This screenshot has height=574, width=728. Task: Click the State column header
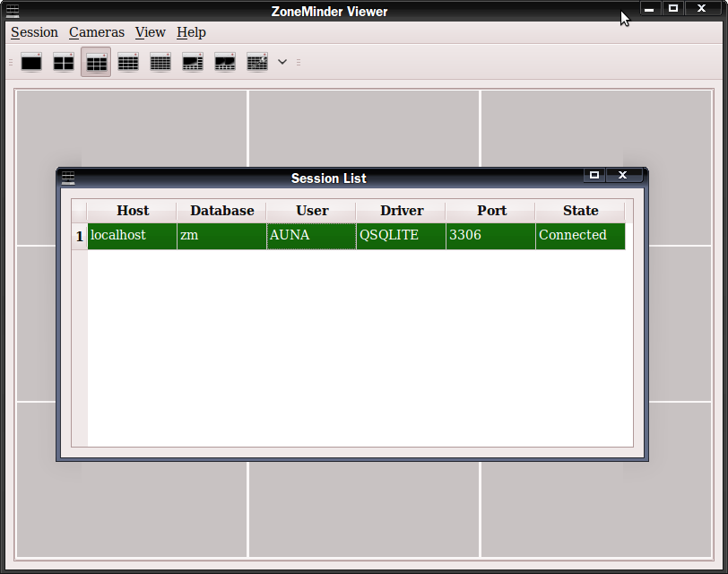click(580, 211)
